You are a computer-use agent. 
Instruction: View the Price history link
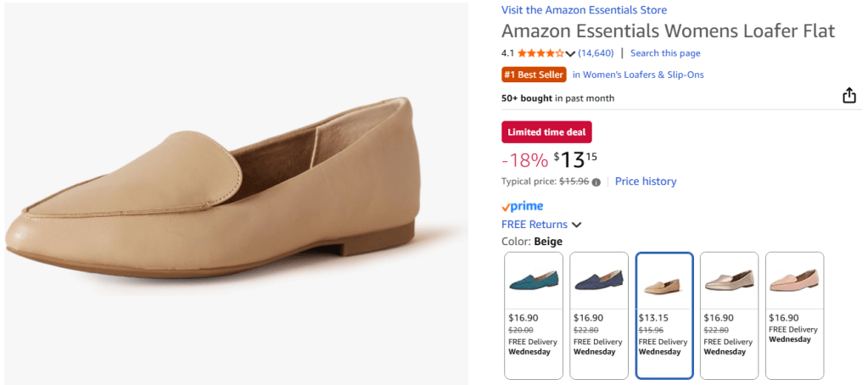(x=646, y=181)
